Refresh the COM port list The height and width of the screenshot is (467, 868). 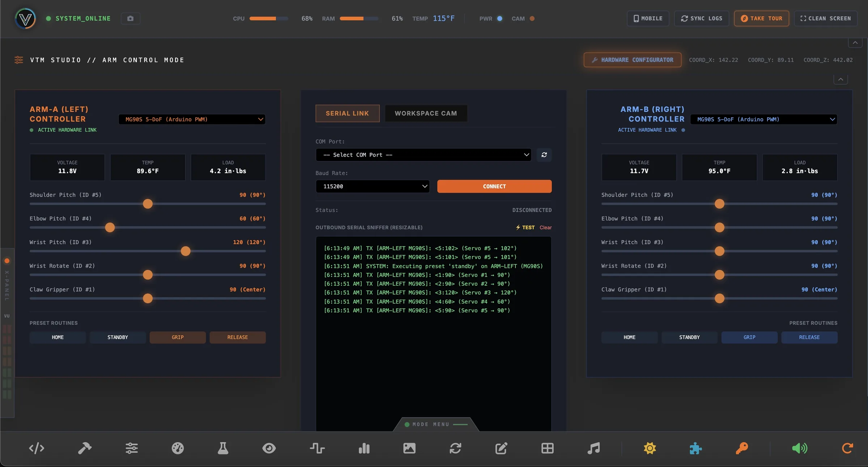tap(544, 155)
